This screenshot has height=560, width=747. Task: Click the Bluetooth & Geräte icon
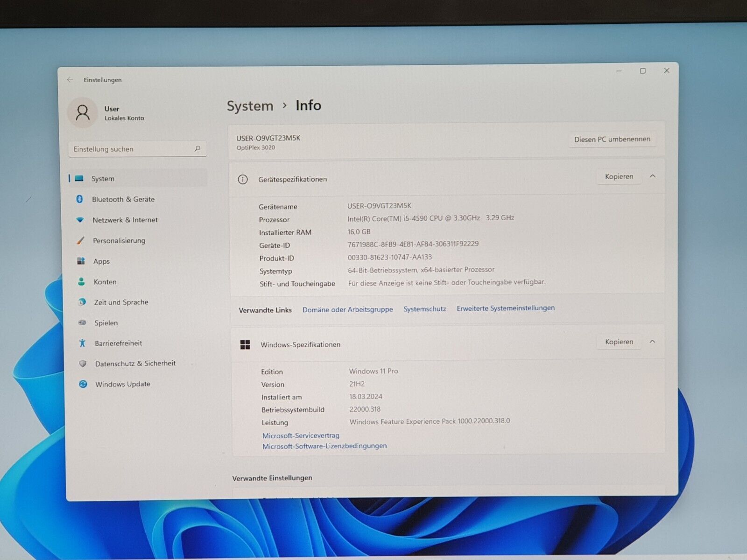tap(79, 199)
